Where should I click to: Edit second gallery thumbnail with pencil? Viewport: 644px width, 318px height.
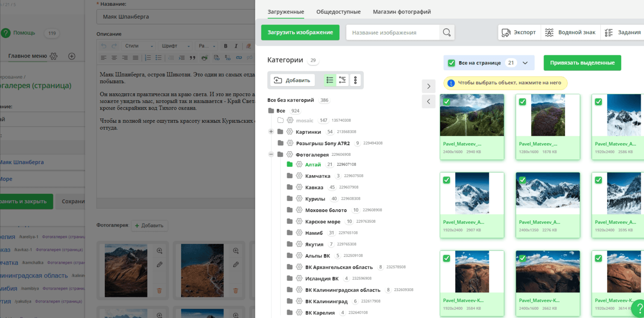pos(236,264)
